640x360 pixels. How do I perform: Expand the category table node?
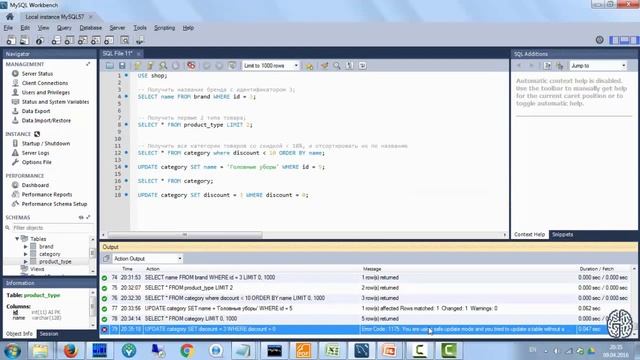pyautogui.click(x=25, y=254)
